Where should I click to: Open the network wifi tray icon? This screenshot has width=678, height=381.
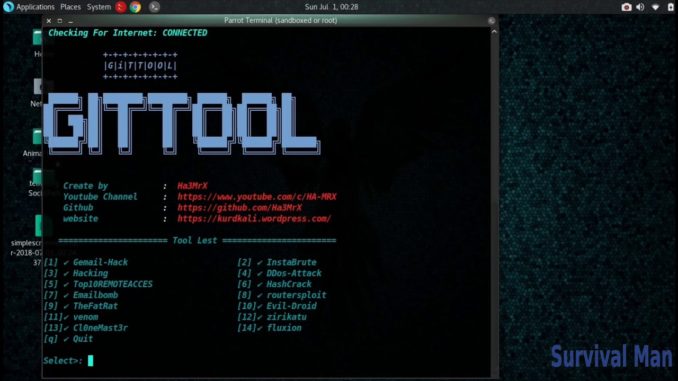(656, 7)
